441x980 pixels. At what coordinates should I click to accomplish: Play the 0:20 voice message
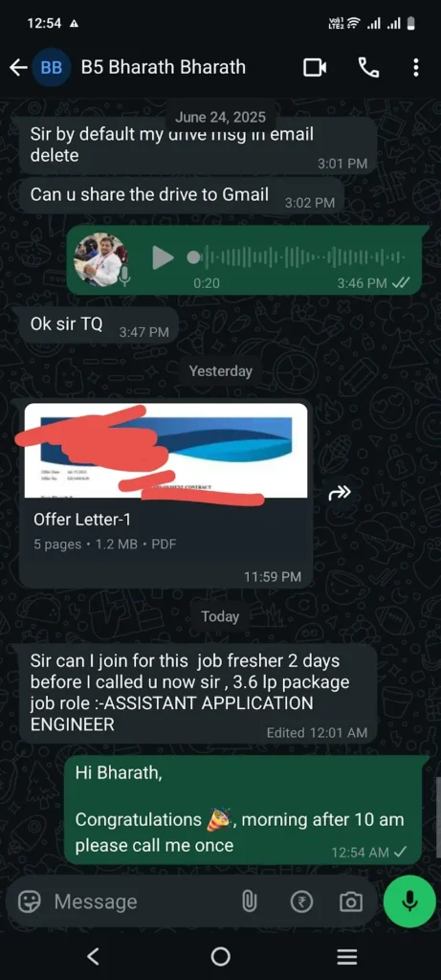163,257
